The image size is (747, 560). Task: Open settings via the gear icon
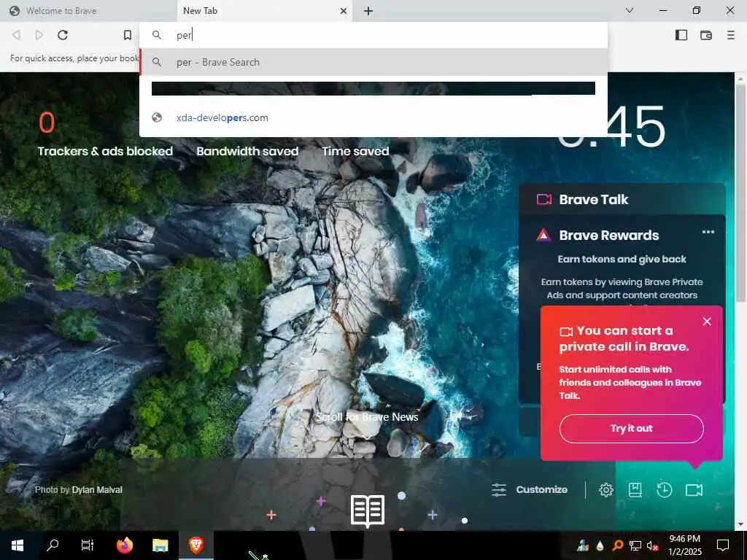[606, 489]
